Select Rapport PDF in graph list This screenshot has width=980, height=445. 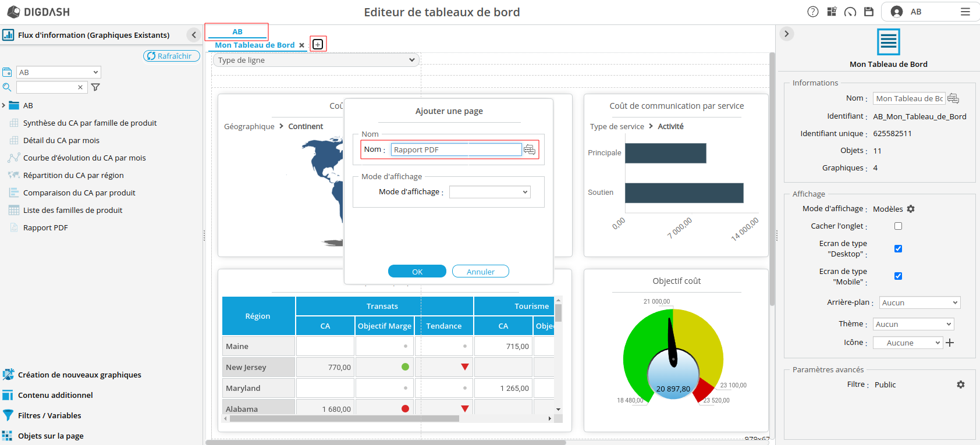click(45, 227)
